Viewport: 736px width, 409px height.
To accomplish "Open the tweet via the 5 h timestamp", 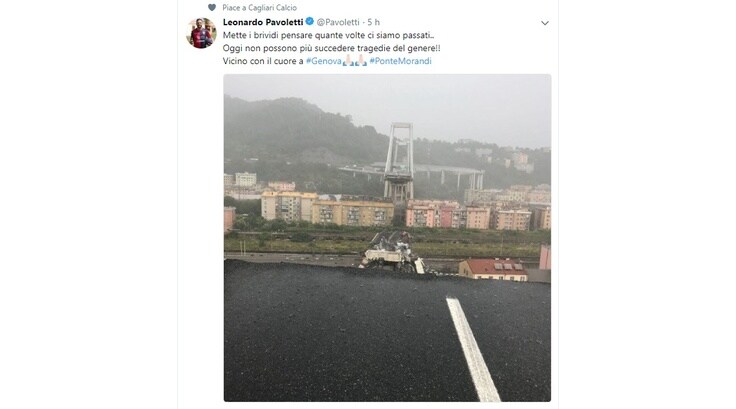I will click(374, 22).
